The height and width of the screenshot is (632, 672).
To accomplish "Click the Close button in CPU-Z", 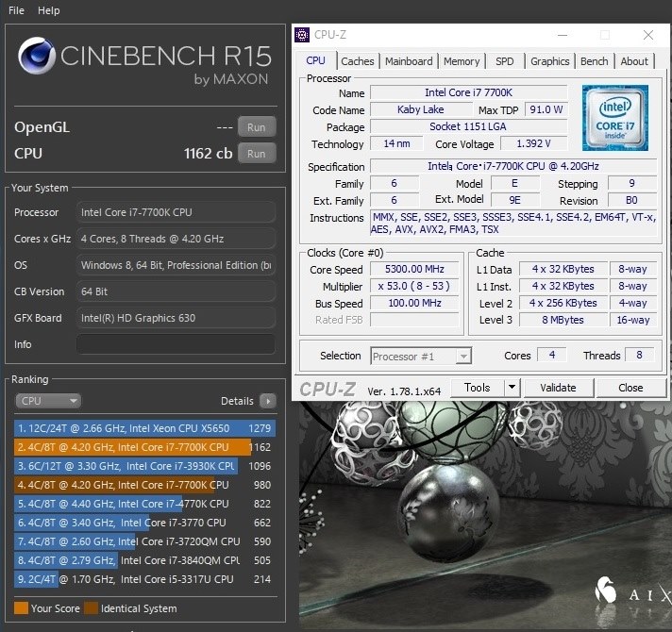I will click(630, 387).
